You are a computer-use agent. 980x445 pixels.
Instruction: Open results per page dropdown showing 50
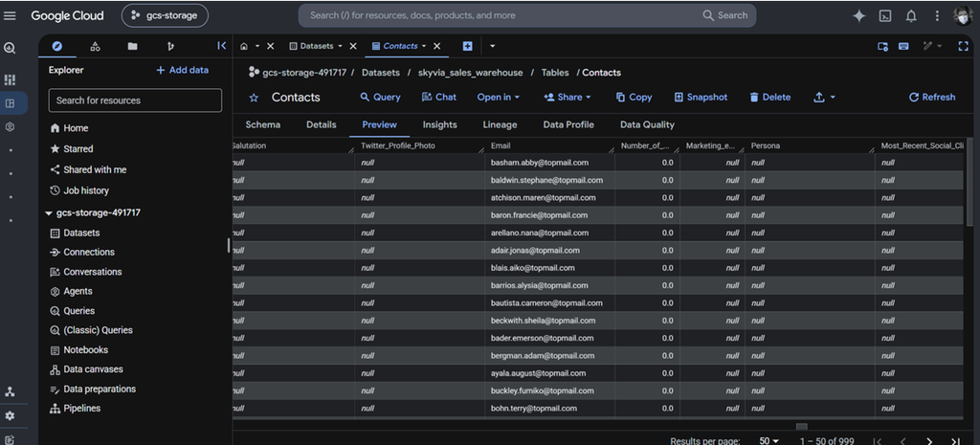point(768,441)
